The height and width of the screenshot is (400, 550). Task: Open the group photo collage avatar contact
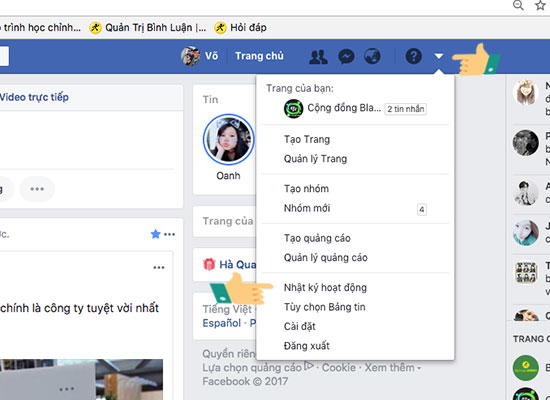tap(525, 273)
